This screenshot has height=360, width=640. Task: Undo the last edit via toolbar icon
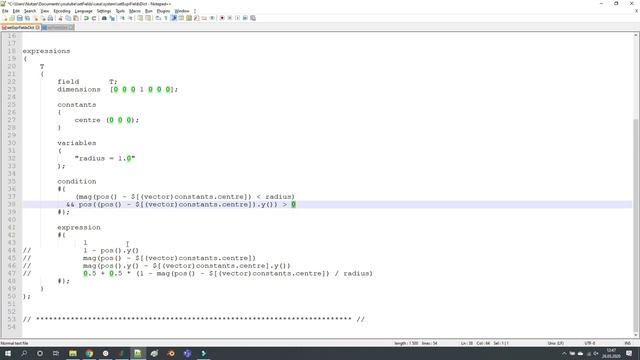click(86, 18)
